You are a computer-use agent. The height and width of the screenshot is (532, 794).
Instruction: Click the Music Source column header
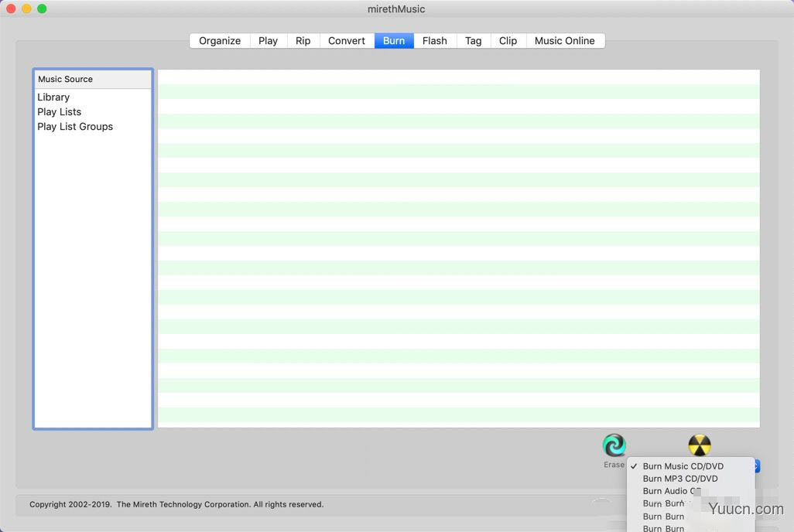pos(93,79)
